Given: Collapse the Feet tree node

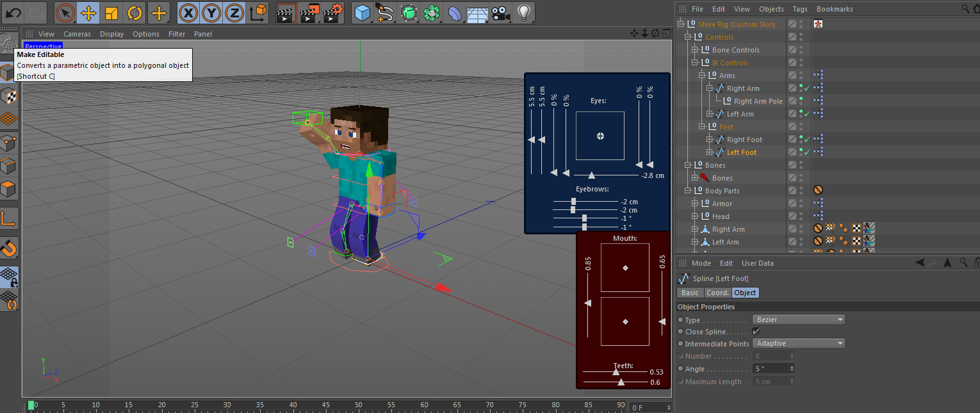Looking at the screenshot, I should tap(701, 127).
